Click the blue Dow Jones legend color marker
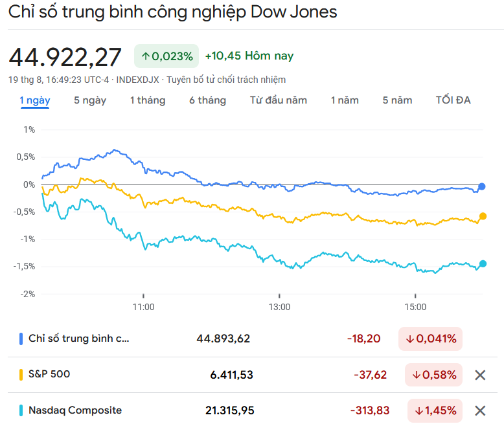Screen dimensions: 504x424 pos(21,339)
